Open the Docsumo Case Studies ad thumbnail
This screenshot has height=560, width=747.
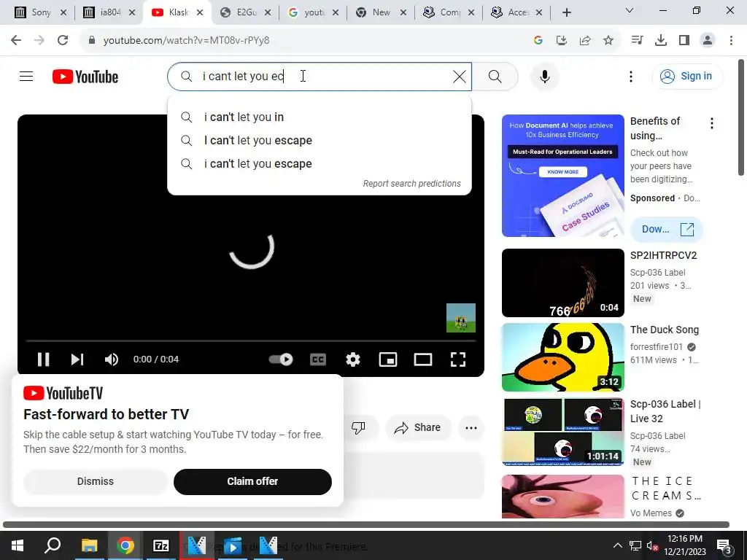click(562, 175)
